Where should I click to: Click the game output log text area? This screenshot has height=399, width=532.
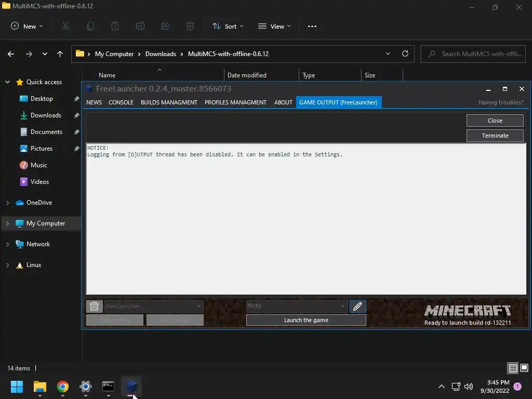(x=306, y=219)
